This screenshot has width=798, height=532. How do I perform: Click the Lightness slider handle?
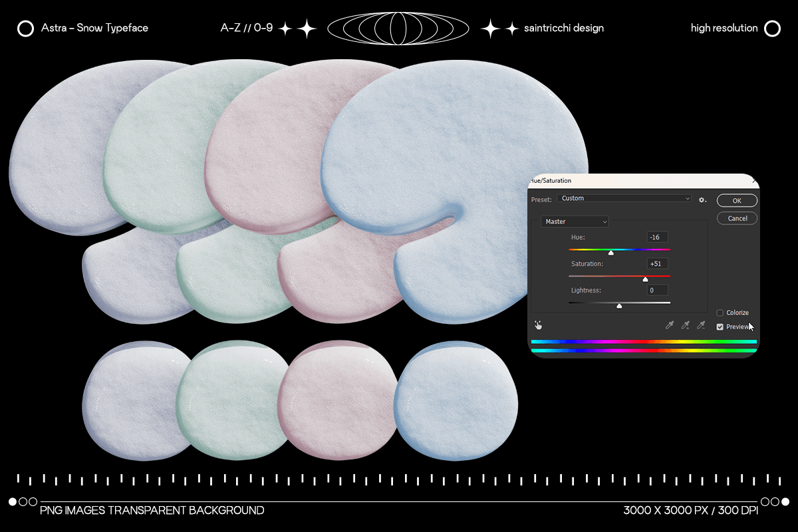click(x=619, y=306)
